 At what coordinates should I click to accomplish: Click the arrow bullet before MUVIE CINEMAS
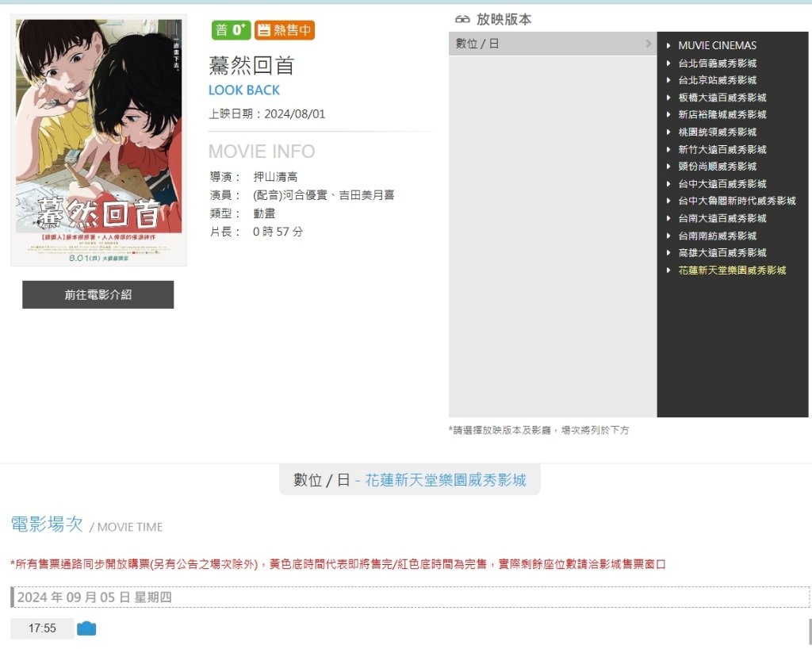[x=668, y=45]
